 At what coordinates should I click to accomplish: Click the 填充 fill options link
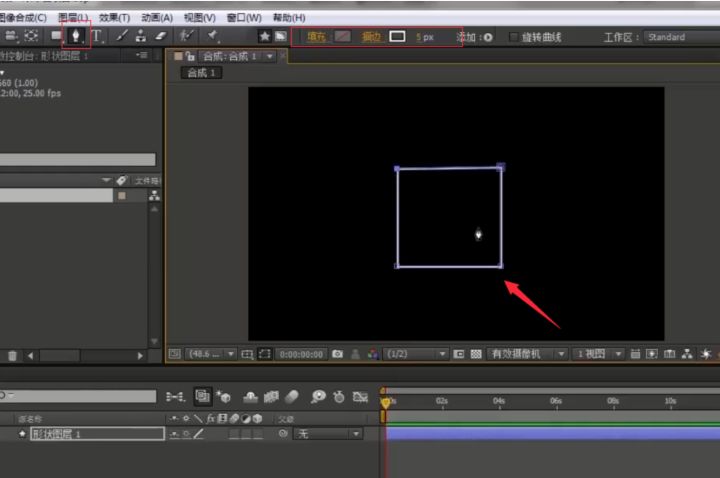pyautogui.click(x=316, y=37)
